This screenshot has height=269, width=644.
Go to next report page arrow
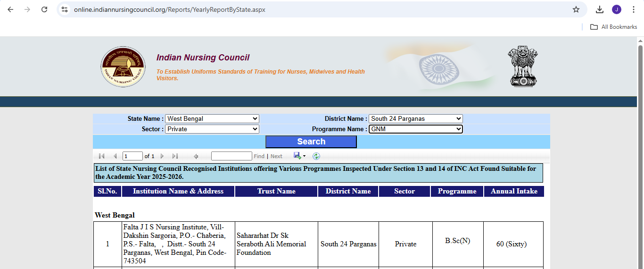[162, 156]
